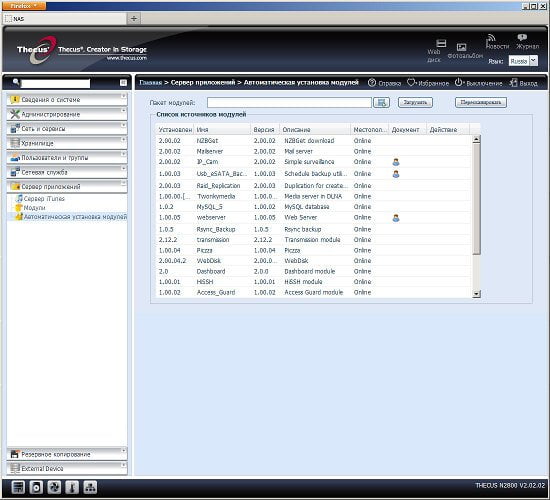Open the Новости news feed icon
Viewport: 550px width, 500px height.
pos(491,38)
